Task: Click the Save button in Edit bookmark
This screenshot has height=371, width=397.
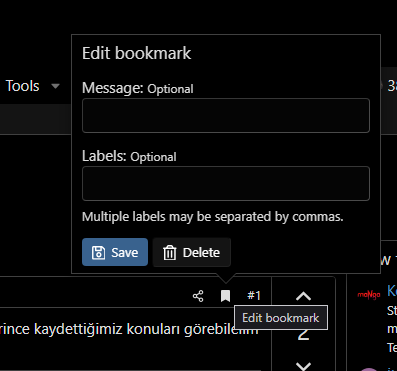Action: (115, 252)
